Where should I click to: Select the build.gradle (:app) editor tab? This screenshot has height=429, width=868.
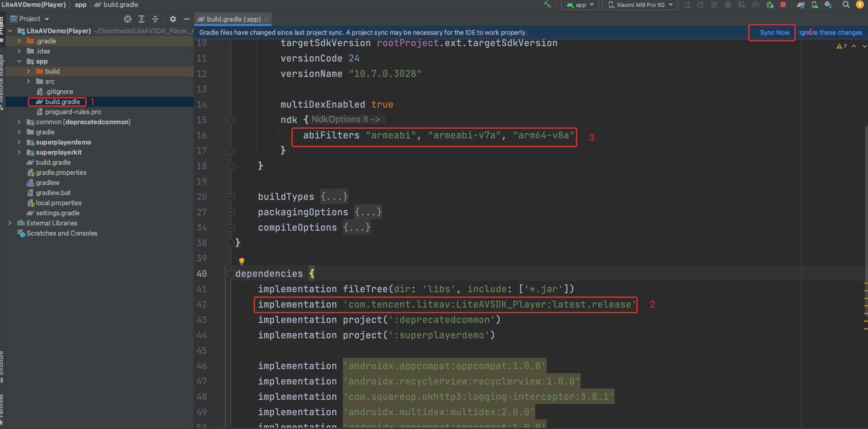[x=232, y=19]
